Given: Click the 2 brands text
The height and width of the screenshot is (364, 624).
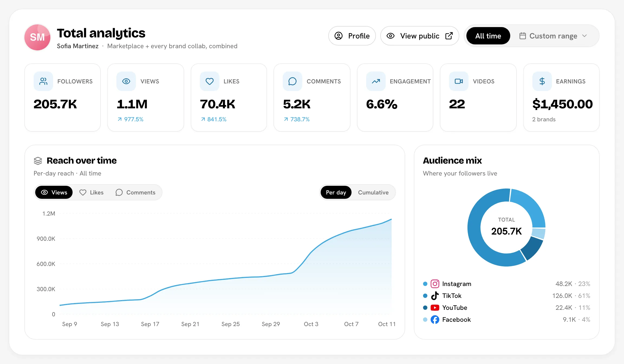Looking at the screenshot, I should click(x=544, y=119).
